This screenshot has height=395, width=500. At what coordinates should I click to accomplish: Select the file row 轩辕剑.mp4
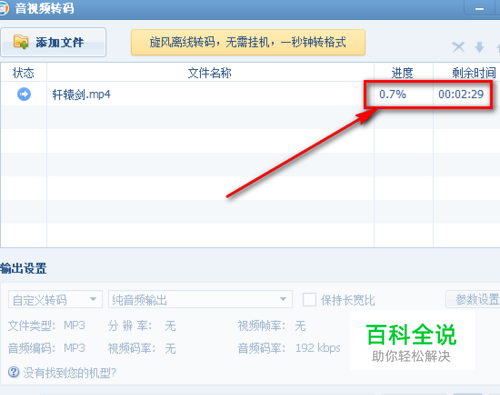(x=250, y=94)
